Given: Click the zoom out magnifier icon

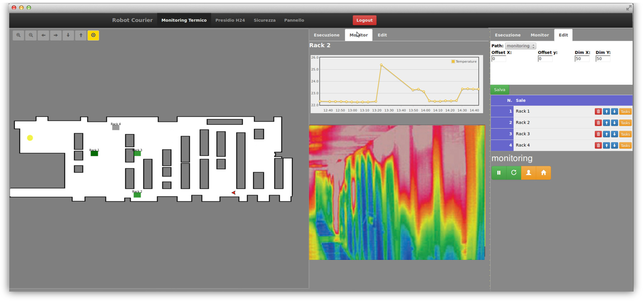Looking at the screenshot, I should click(x=31, y=35).
